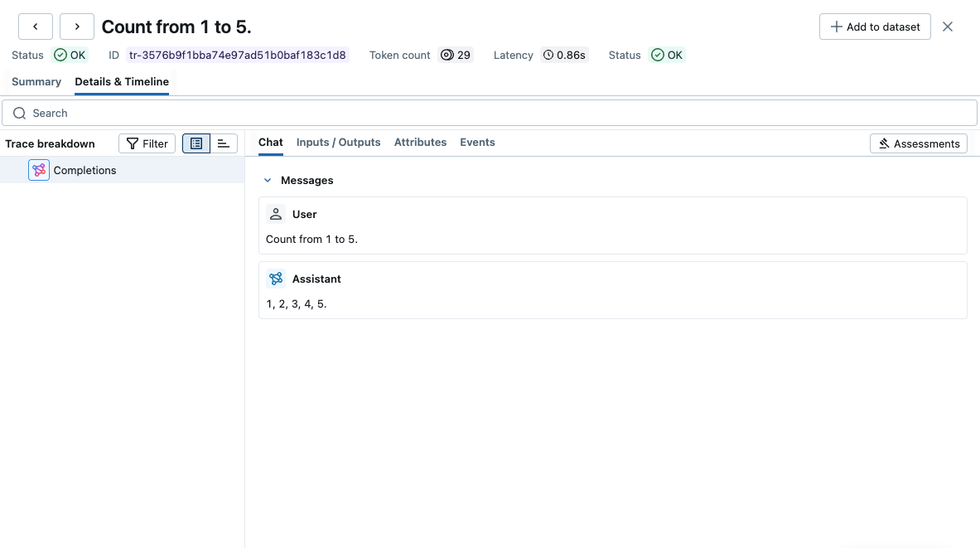980x548 pixels.
Task: Open the trace breakdown Filter
Action: [147, 143]
